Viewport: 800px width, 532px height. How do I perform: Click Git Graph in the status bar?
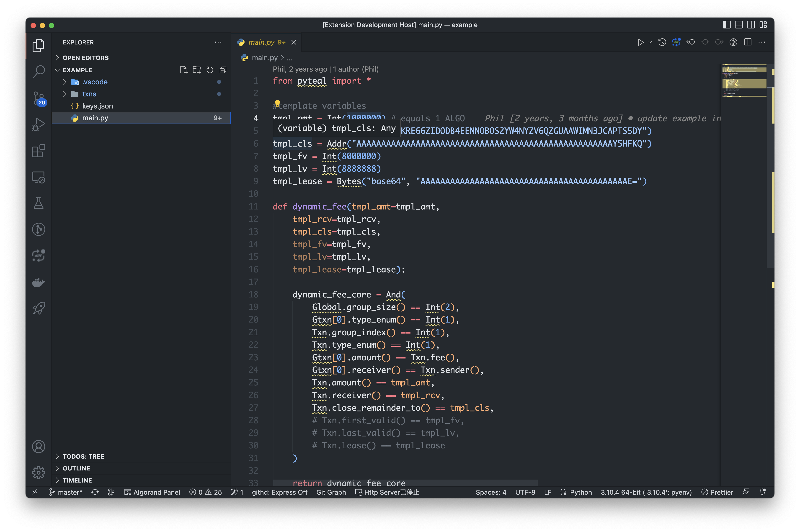click(331, 492)
